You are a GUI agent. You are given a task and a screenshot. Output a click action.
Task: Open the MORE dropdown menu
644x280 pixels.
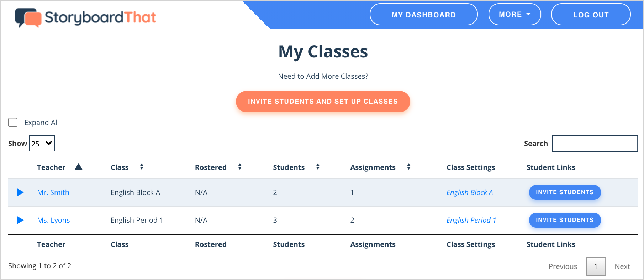click(x=515, y=14)
